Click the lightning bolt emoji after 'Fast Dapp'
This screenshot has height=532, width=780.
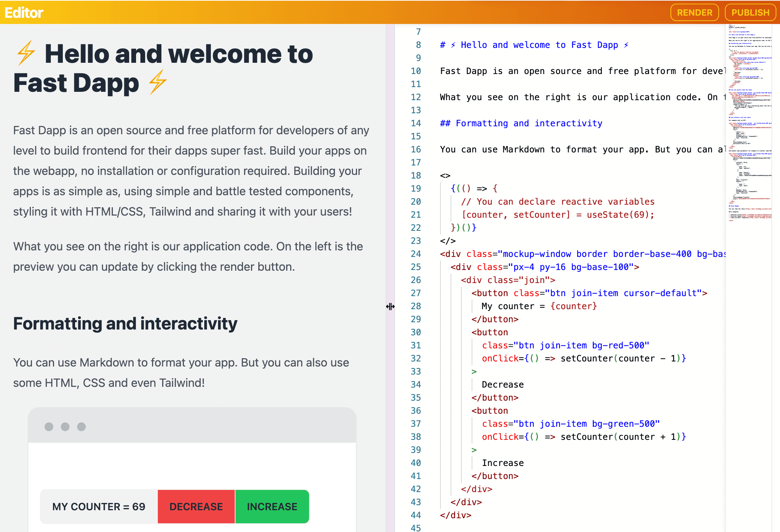point(158,82)
